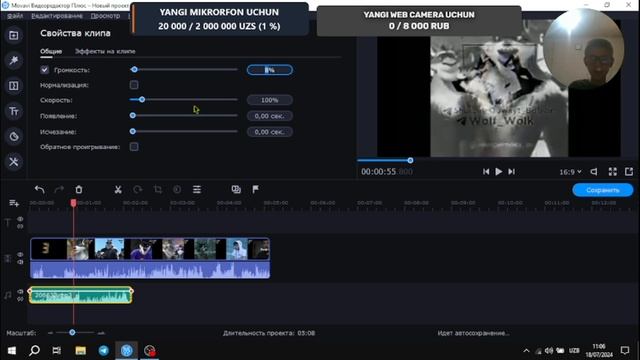This screenshot has height=360, width=640.
Task: Skip to next frame in preview
Action: [511, 172]
